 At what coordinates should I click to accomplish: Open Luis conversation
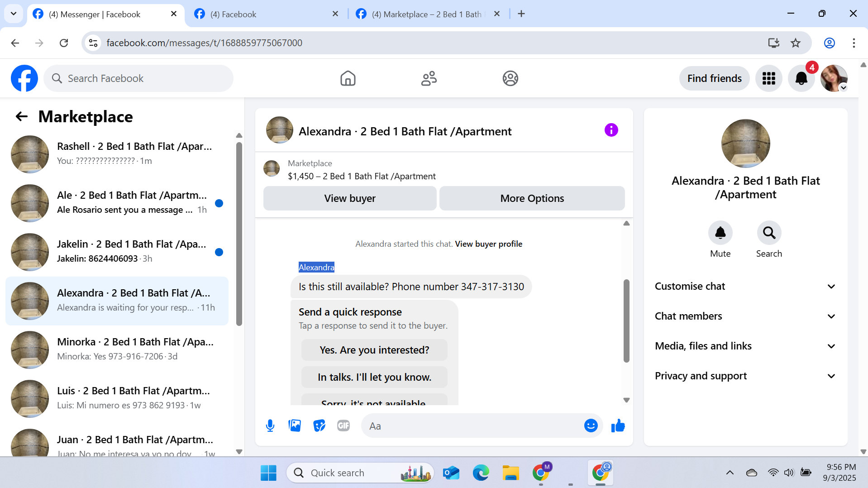point(117,399)
